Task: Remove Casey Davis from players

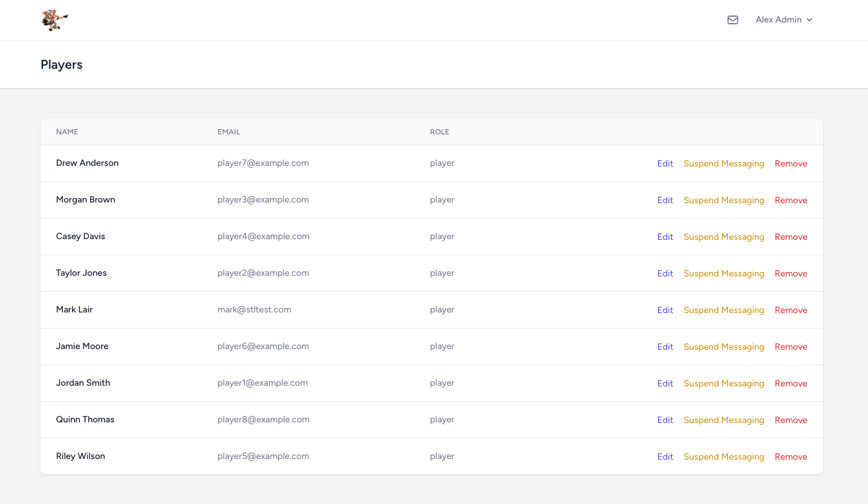Action: click(791, 237)
